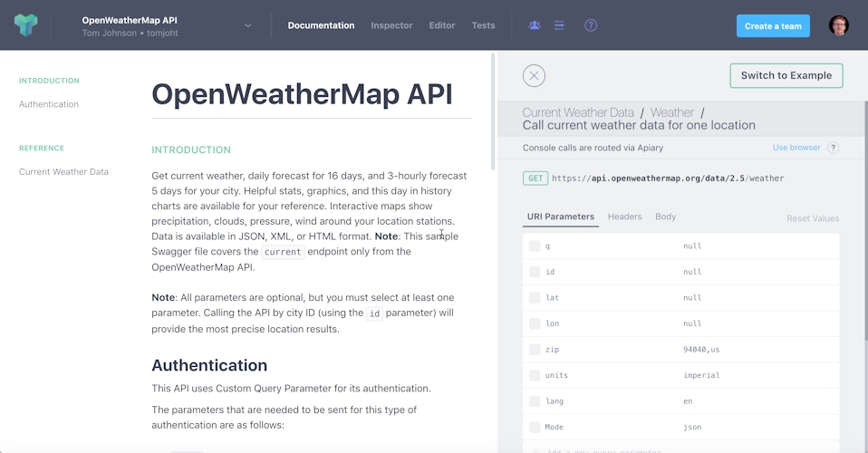Close the console panel with X icon
The width and height of the screenshot is (868, 453).
534,76
